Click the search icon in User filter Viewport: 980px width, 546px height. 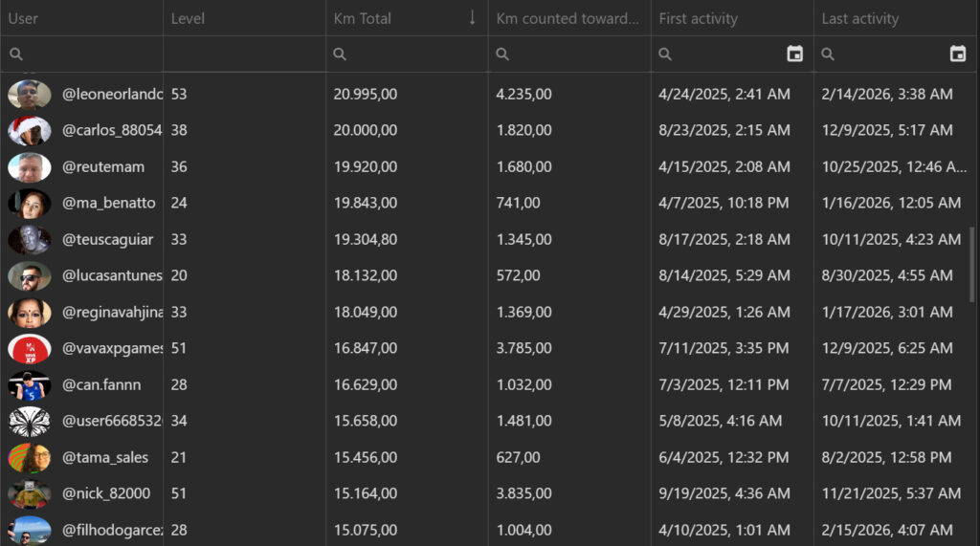[16, 55]
